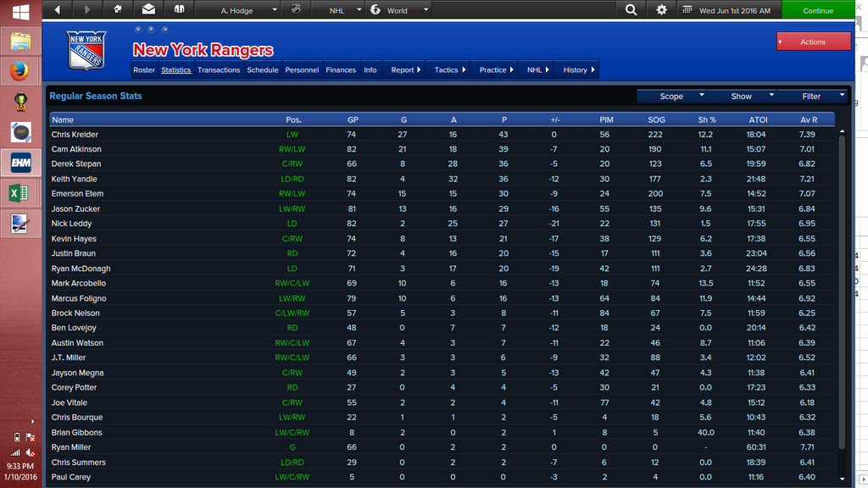The height and width of the screenshot is (488, 868).
Task: Expand the Tactics submenu
Action: click(x=448, y=69)
